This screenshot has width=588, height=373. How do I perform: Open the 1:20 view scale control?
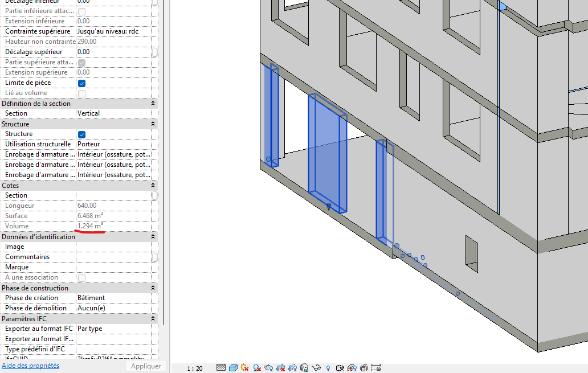[x=194, y=368]
